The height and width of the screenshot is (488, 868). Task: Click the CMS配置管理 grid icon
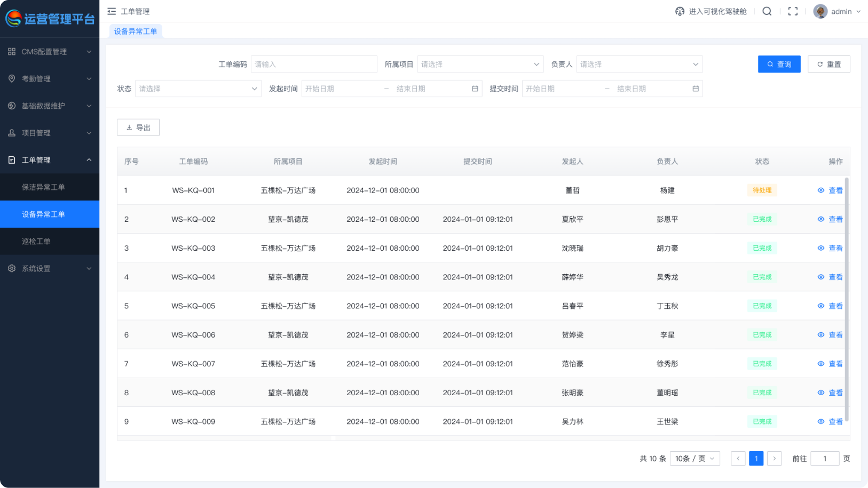click(12, 52)
